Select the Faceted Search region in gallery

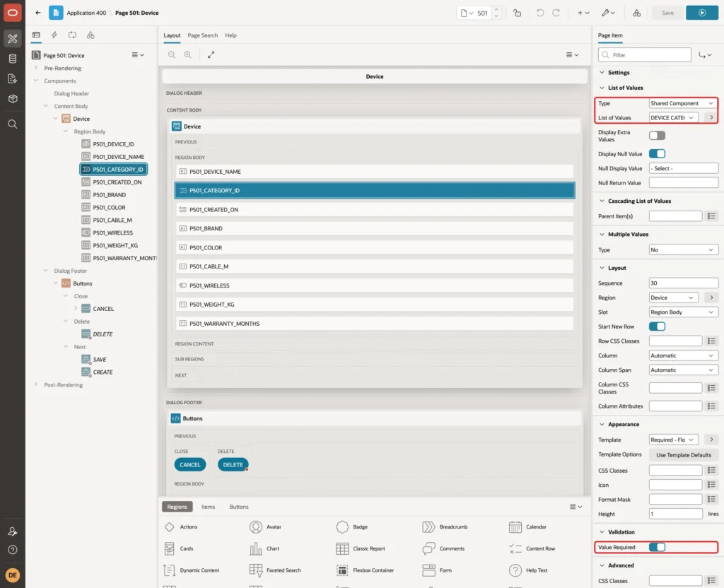click(275, 570)
